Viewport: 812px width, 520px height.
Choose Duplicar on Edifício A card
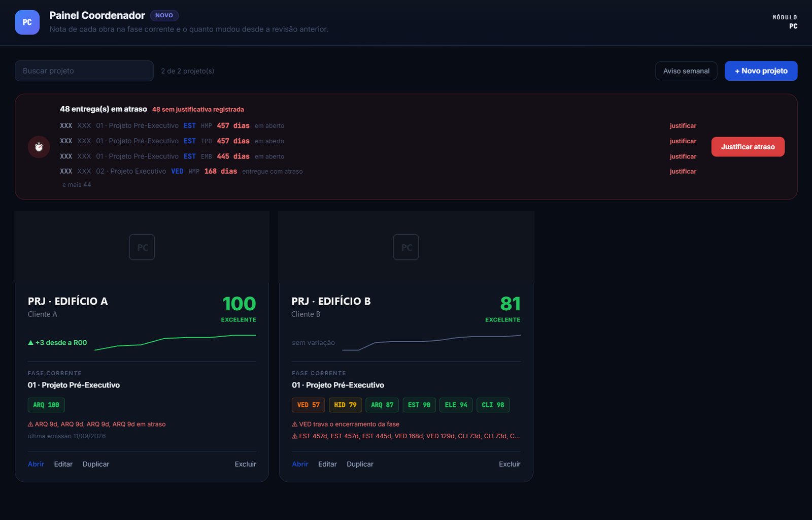(x=96, y=464)
